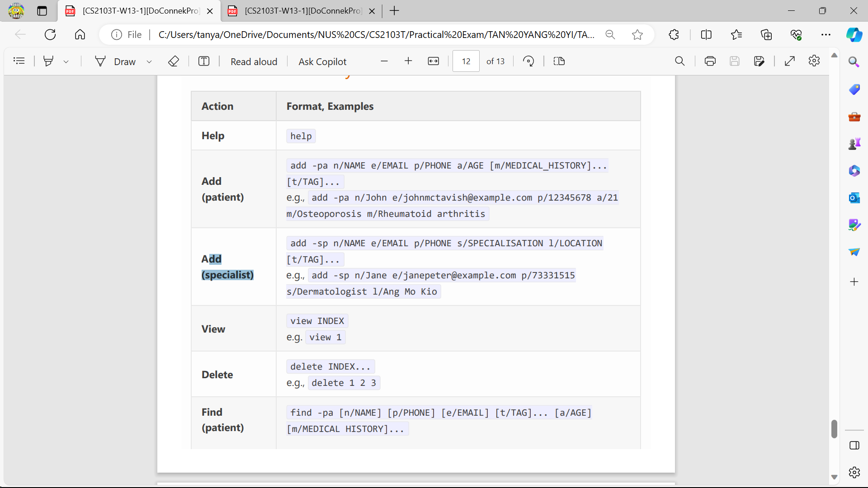Toggle split screen view
This screenshot has height=488, width=868.
click(706, 35)
